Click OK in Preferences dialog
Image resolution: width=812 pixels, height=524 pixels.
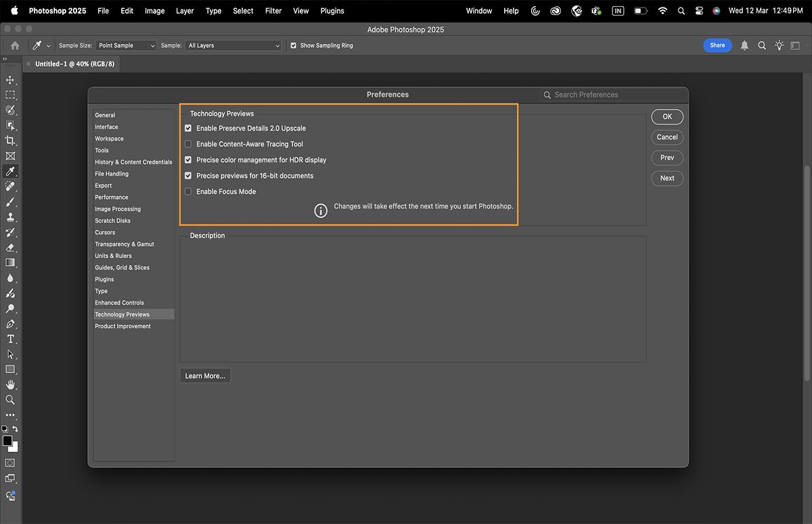click(x=667, y=116)
